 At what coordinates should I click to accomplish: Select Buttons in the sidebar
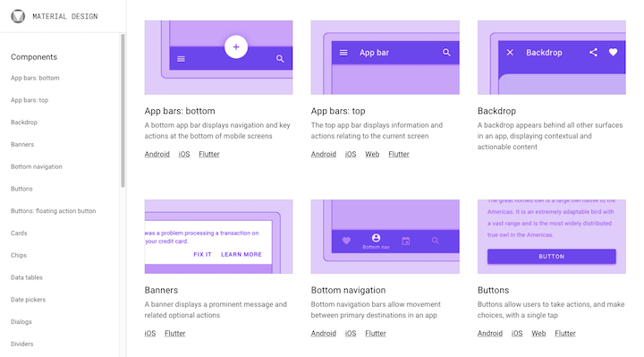(21, 189)
